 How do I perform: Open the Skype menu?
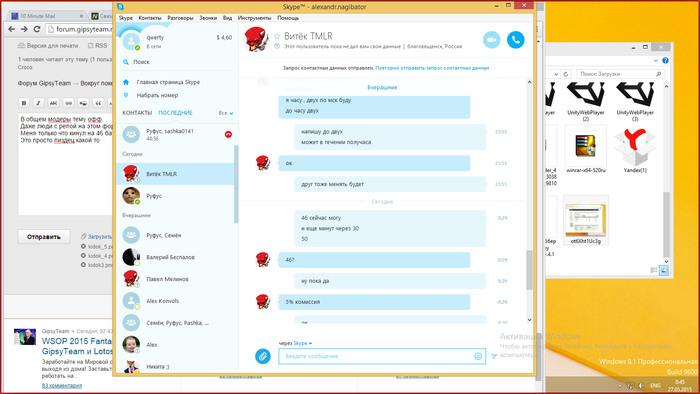click(126, 18)
